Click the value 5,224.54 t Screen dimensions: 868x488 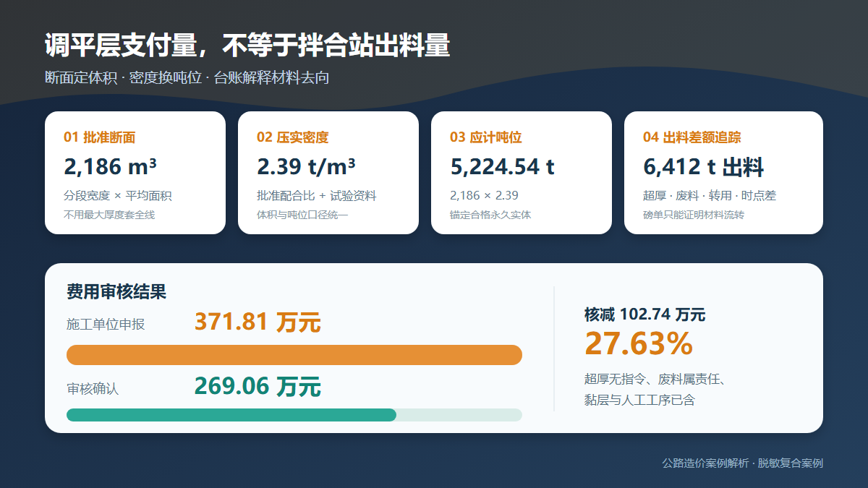click(x=502, y=166)
